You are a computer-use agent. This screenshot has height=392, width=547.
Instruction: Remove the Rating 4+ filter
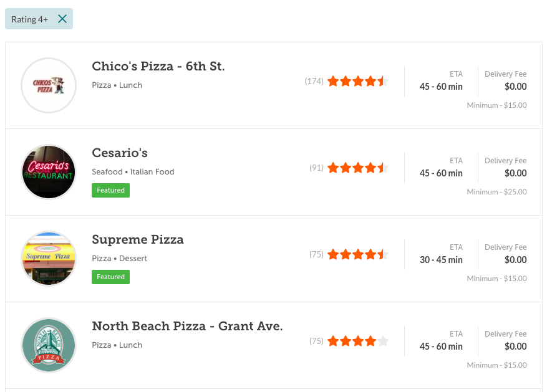pos(62,19)
